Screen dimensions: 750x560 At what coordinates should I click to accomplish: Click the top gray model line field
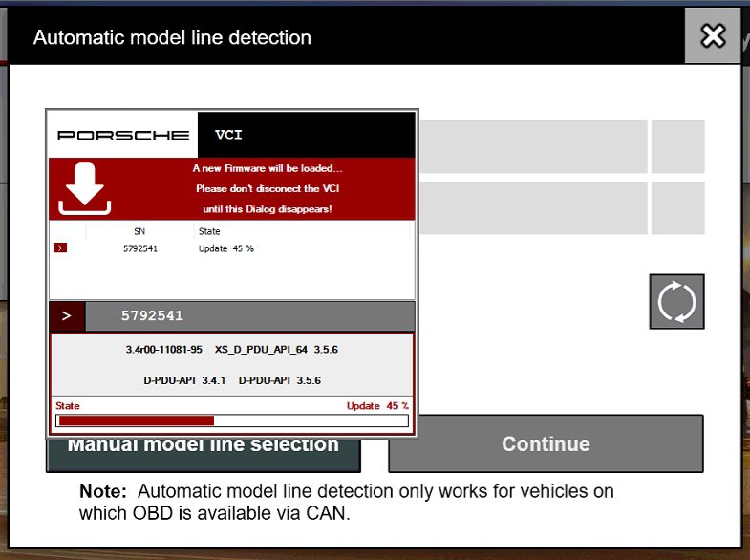533,147
